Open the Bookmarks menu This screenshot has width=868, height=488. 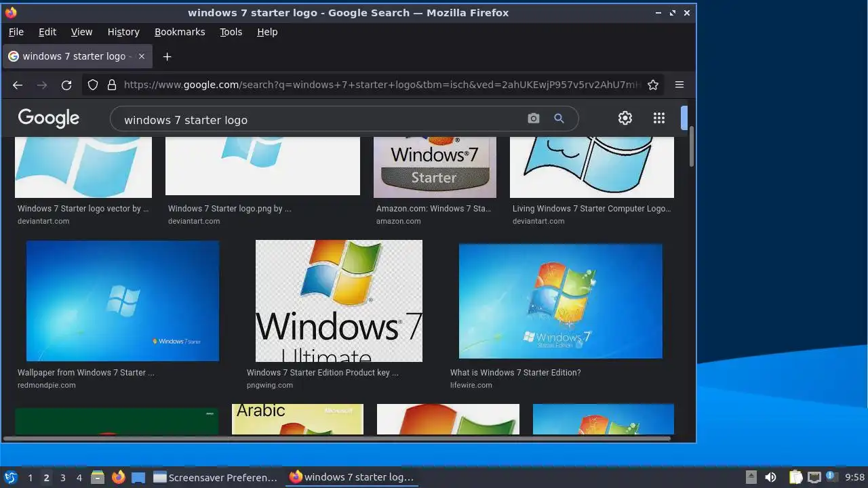tap(180, 32)
